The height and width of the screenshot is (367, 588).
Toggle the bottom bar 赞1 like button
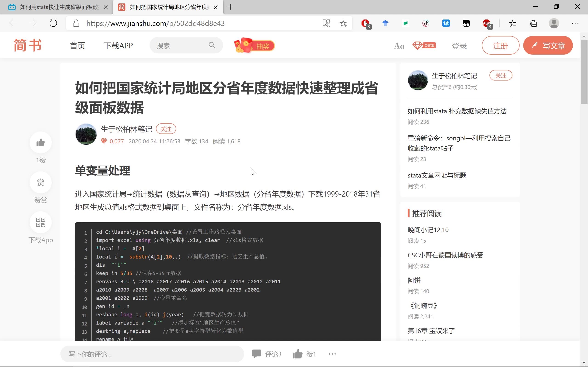(x=304, y=354)
